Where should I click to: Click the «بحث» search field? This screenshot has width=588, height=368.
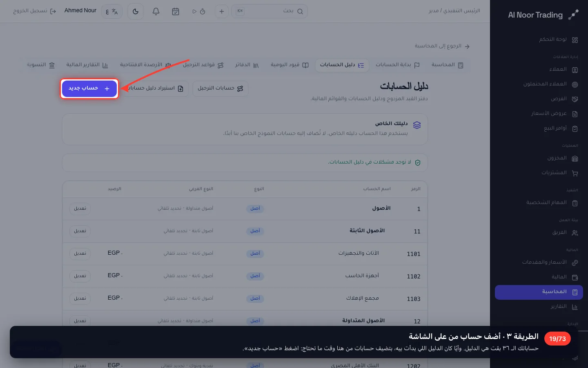click(x=269, y=11)
